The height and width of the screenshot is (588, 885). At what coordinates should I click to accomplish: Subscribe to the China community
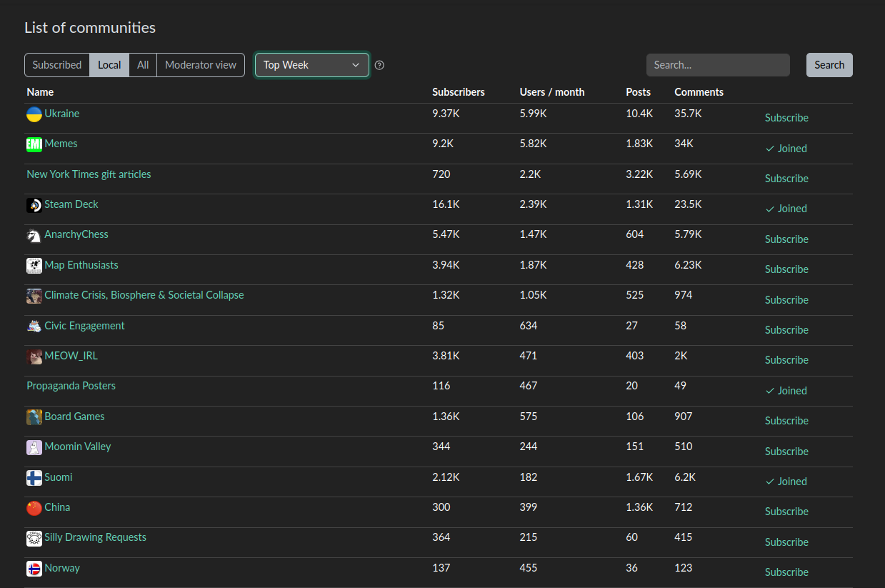[786, 512]
